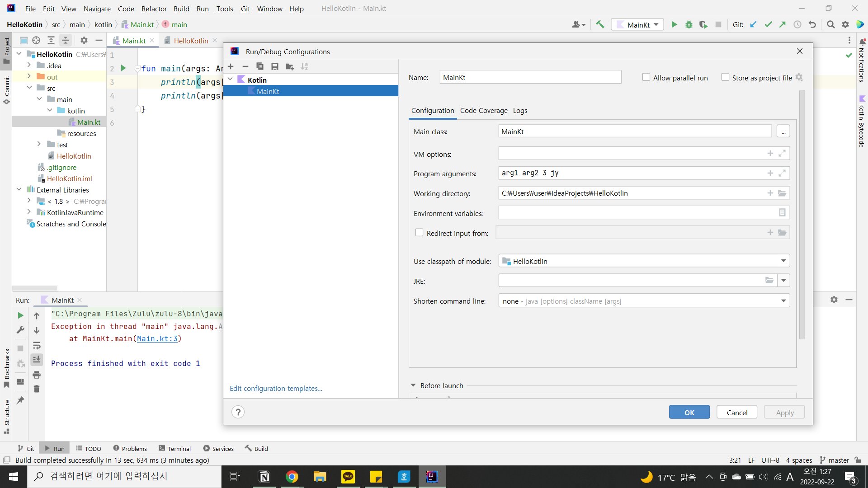Open Use classpath of module dropdown
868x488 pixels.
tap(783, 261)
